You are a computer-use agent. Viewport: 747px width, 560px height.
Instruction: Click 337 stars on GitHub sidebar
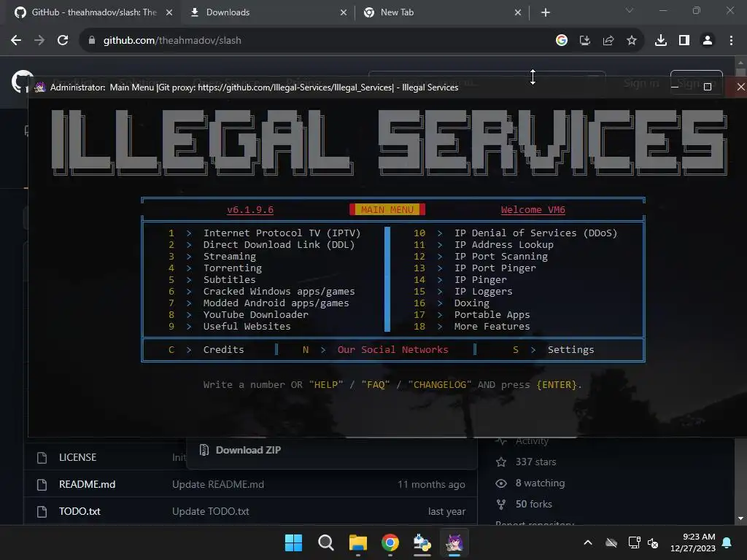point(535,462)
